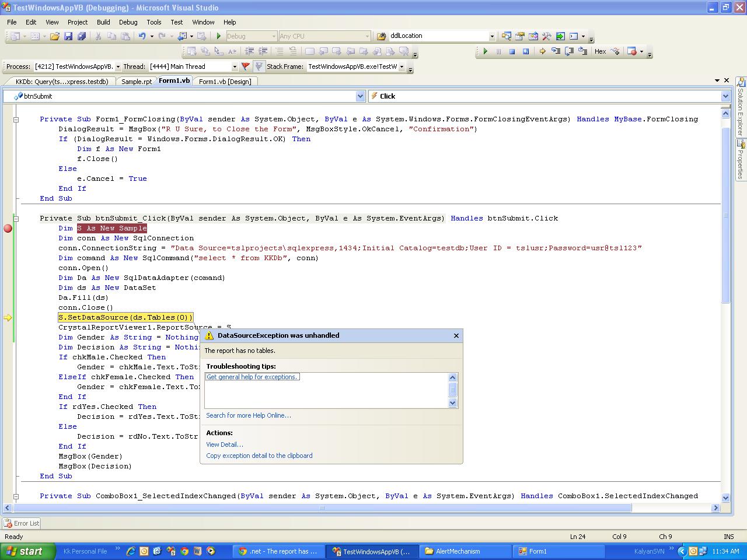The image size is (747, 560).
Task: Click the code editor vertical scrollbar thumb
Action: [x=725, y=215]
